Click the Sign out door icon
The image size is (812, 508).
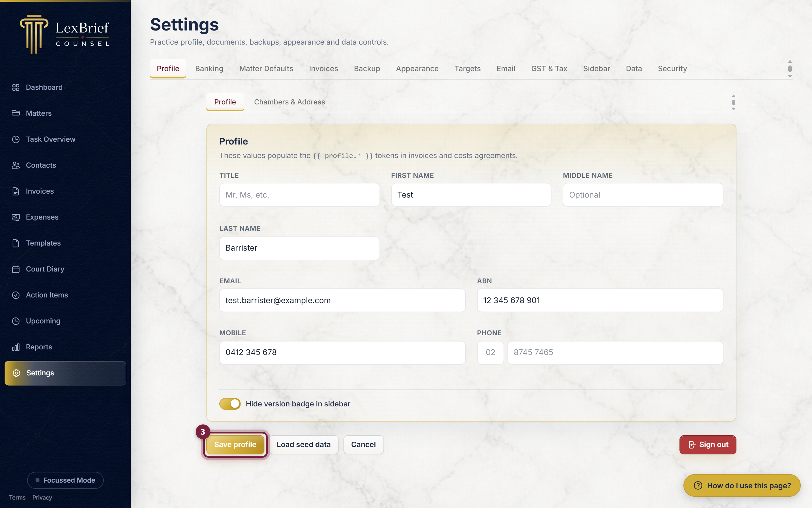pos(692,445)
